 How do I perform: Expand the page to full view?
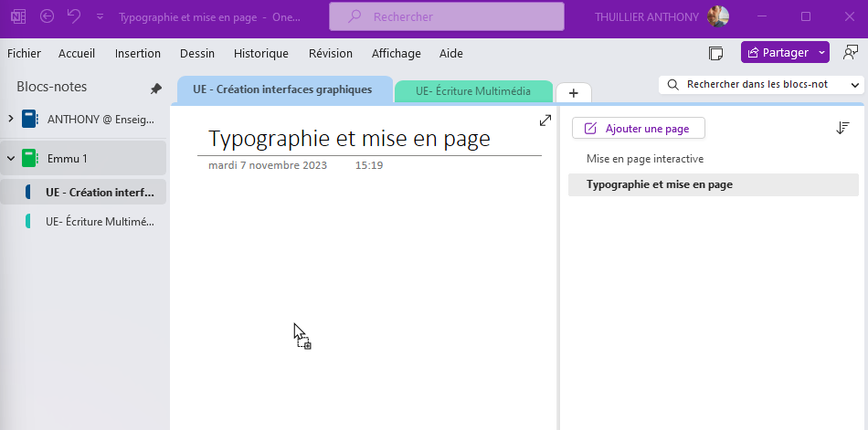(x=545, y=121)
